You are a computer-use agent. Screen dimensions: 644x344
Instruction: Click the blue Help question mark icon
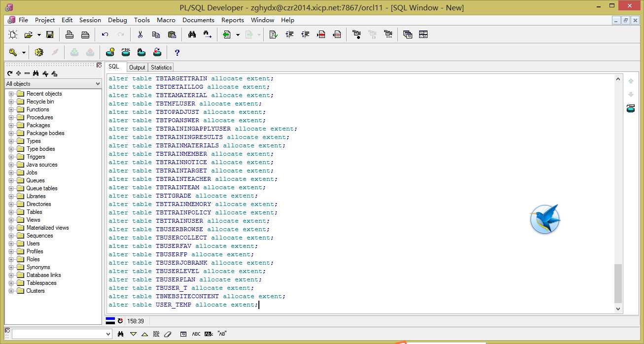click(177, 52)
